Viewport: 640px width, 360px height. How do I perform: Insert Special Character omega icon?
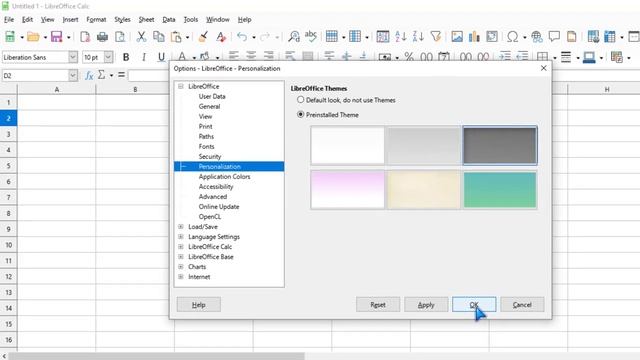[x=512, y=37]
